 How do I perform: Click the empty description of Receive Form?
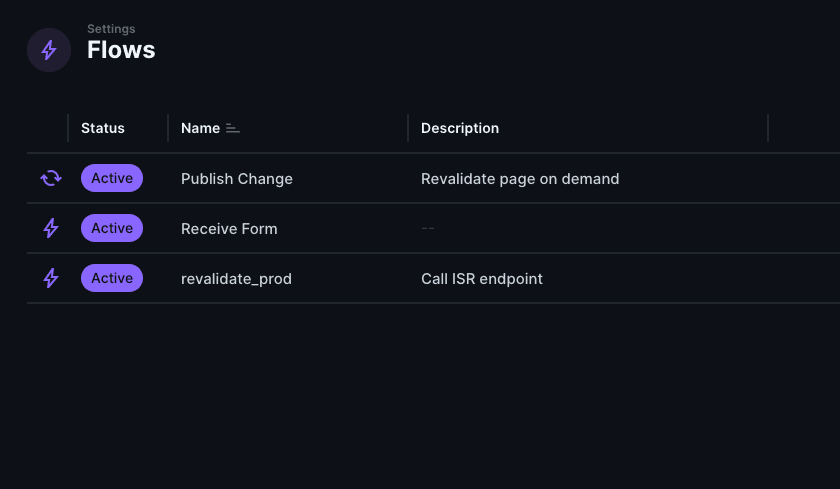[x=428, y=228]
